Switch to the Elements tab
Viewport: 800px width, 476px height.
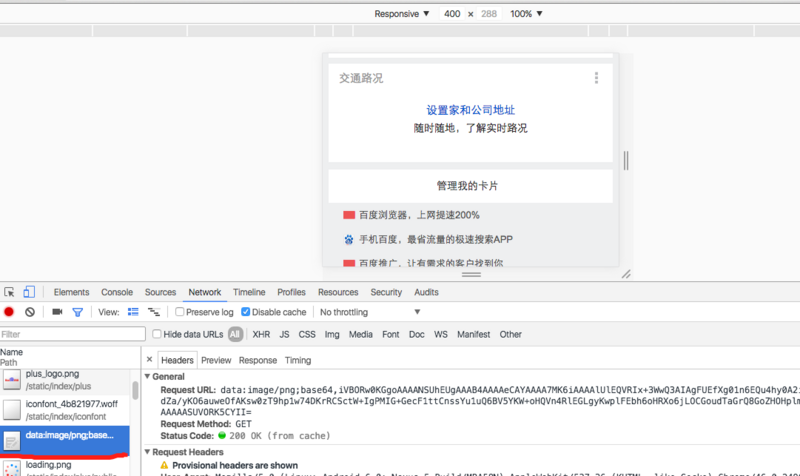(71, 292)
